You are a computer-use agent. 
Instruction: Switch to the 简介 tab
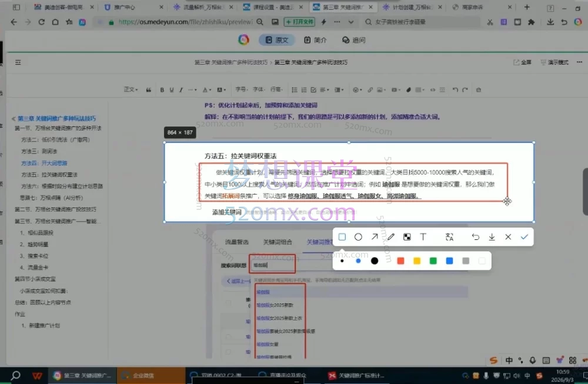point(315,40)
